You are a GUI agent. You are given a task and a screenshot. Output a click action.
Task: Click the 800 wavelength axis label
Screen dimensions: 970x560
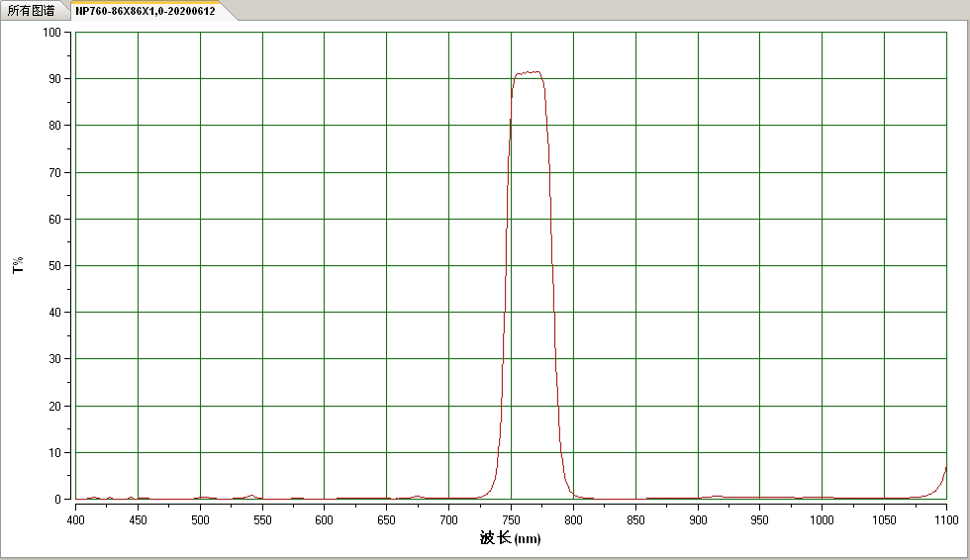(573, 520)
